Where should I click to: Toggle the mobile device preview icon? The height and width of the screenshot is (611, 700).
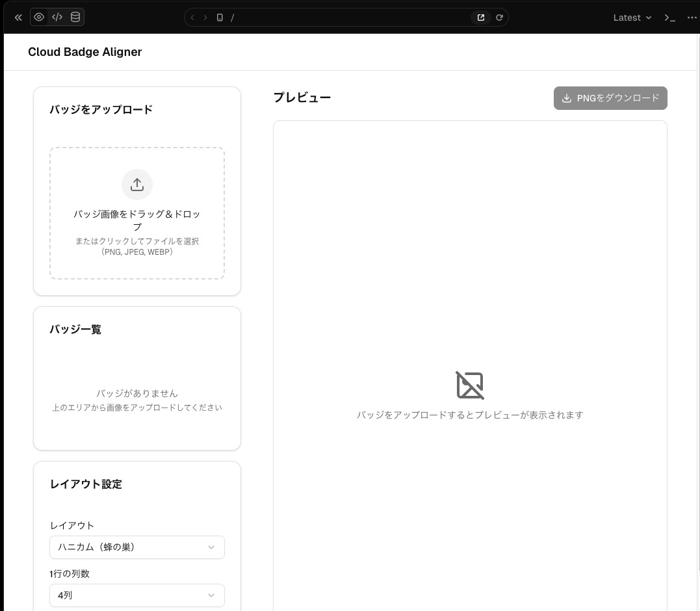click(x=220, y=18)
